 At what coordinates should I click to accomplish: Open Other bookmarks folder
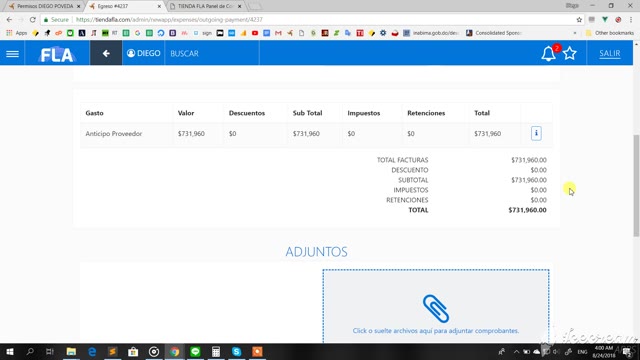pyautogui.click(x=610, y=33)
